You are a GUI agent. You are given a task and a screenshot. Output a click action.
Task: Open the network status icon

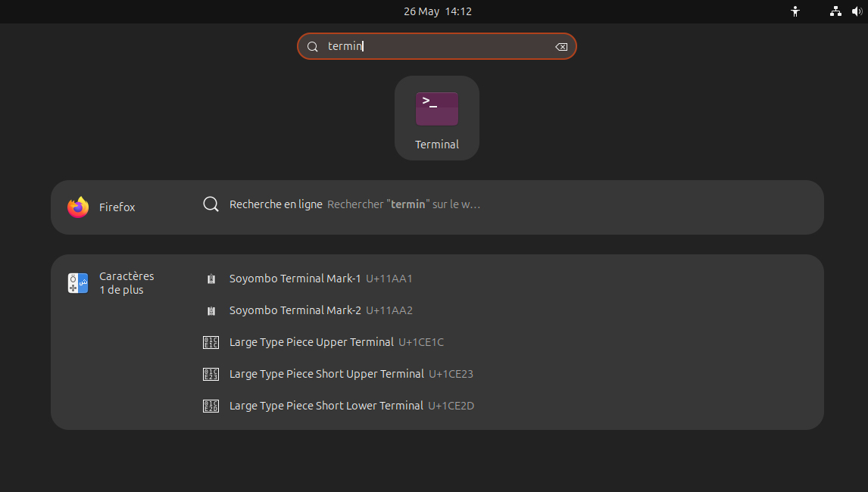pos(836,11)
